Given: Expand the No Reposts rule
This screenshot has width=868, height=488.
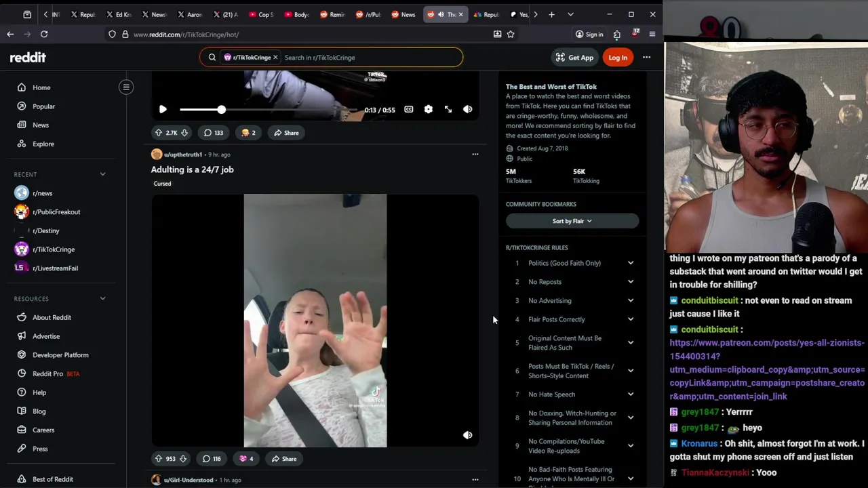Looking at the screenshot, I should click(631, 282).
